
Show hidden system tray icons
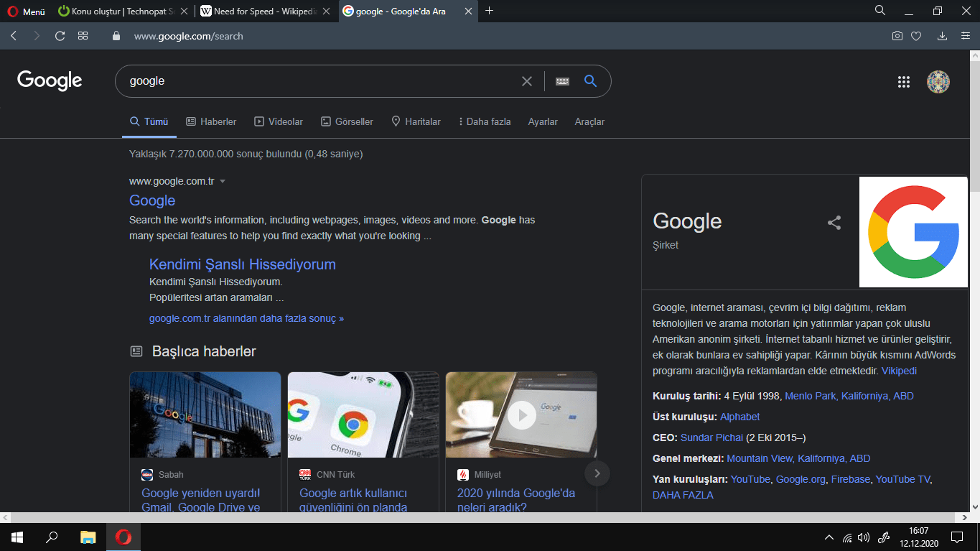coord(829,537)
